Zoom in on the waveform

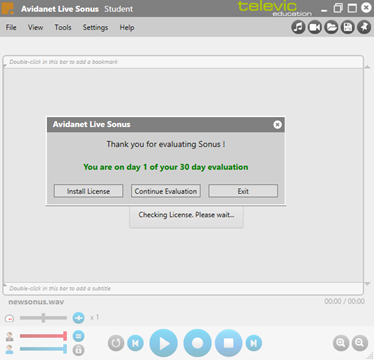coord(341,343)
